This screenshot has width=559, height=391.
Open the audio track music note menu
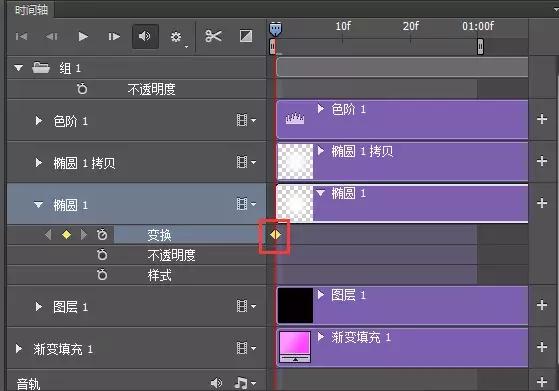[245, 383]
